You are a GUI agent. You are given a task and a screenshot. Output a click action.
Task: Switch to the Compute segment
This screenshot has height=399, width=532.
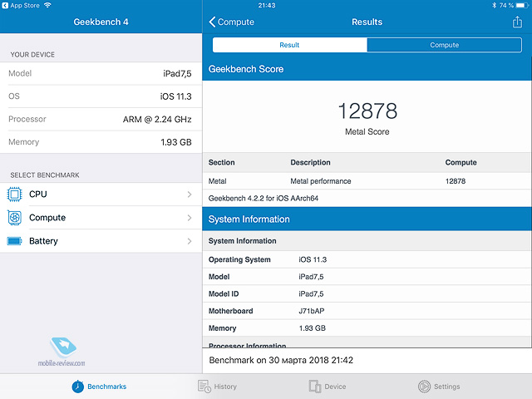coord(445,45)
